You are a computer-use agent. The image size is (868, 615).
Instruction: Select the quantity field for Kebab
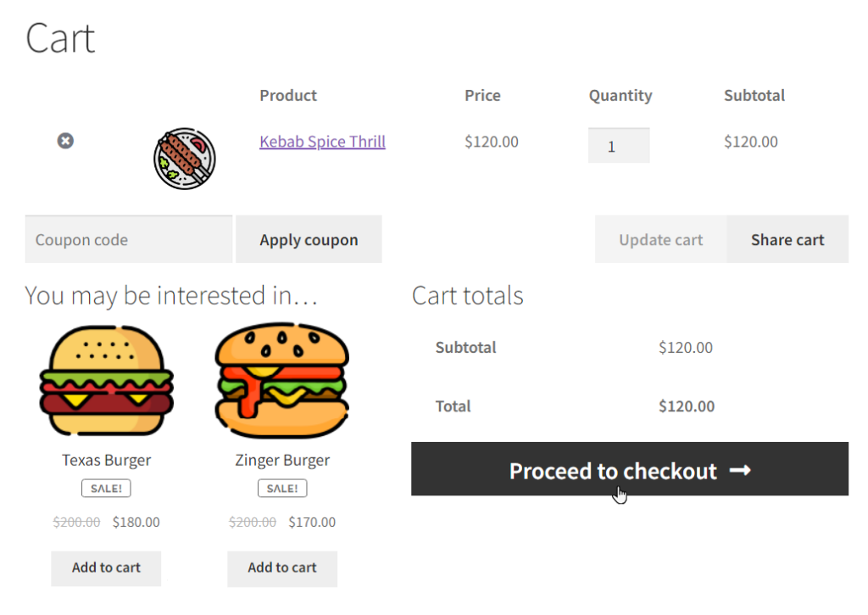tap(619, 146)
